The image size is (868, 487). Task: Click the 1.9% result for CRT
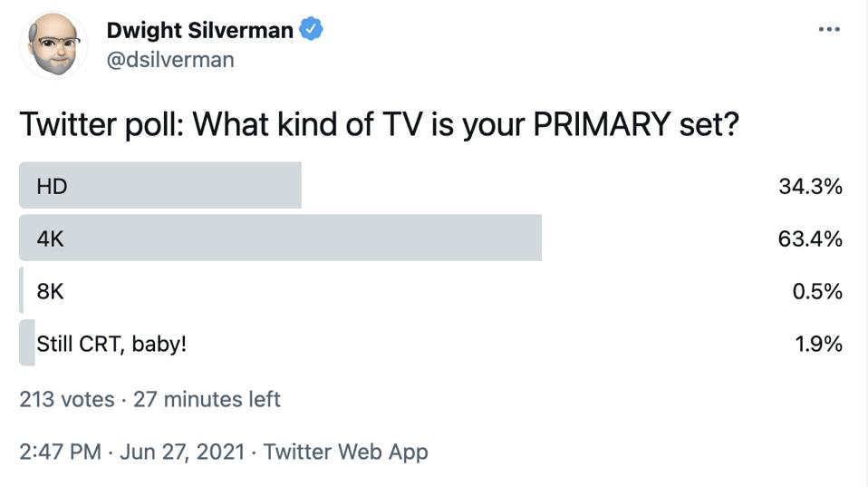click(x=818, y=344)
